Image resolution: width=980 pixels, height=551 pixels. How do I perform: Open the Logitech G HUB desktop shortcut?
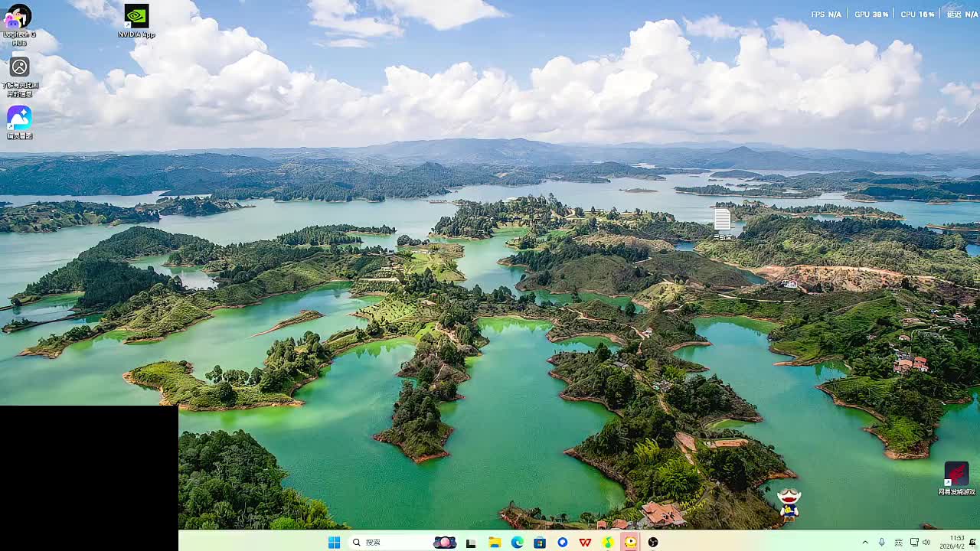pyautogui.click(x=18, y=18)
